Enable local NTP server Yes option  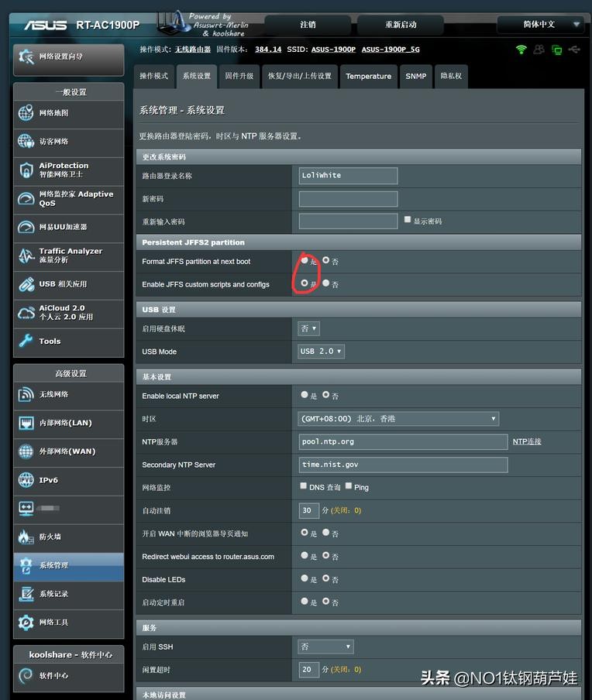coord(305,395)
